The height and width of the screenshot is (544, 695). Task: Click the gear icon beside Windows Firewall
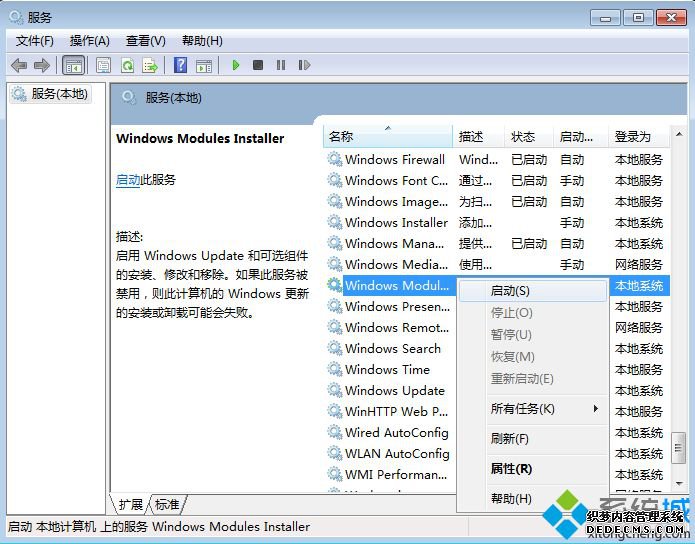click(x=335, y=159)
